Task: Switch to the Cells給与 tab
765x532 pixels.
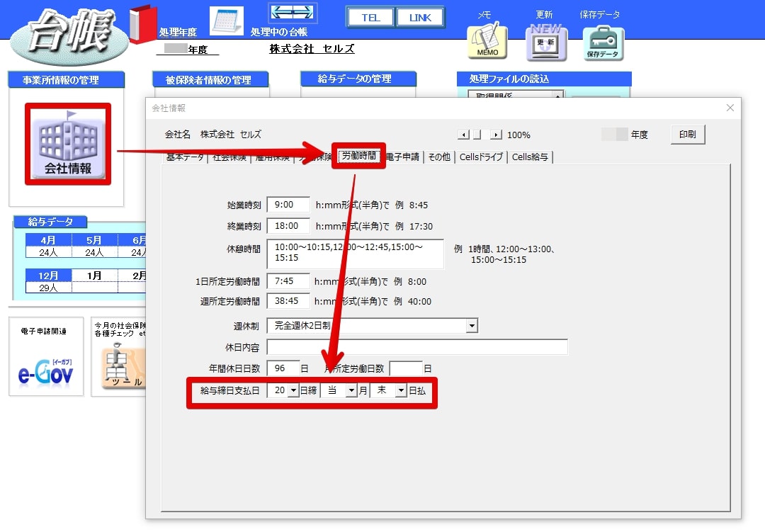Action: tap(530, 157)
